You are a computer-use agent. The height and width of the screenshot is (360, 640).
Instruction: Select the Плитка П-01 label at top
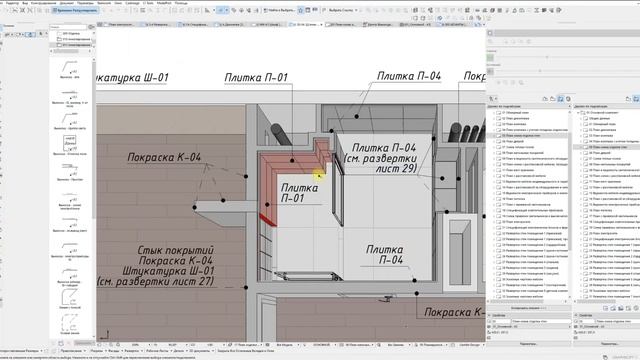(x=256, y=77)
